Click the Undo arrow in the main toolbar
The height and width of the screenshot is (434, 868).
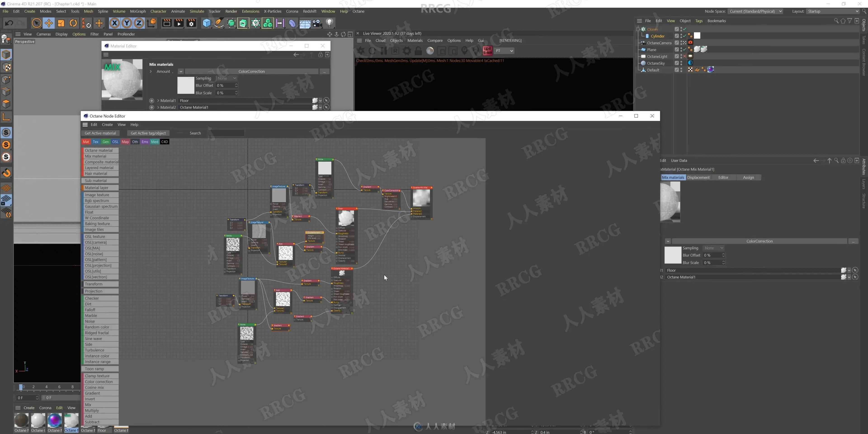[9, 23]
